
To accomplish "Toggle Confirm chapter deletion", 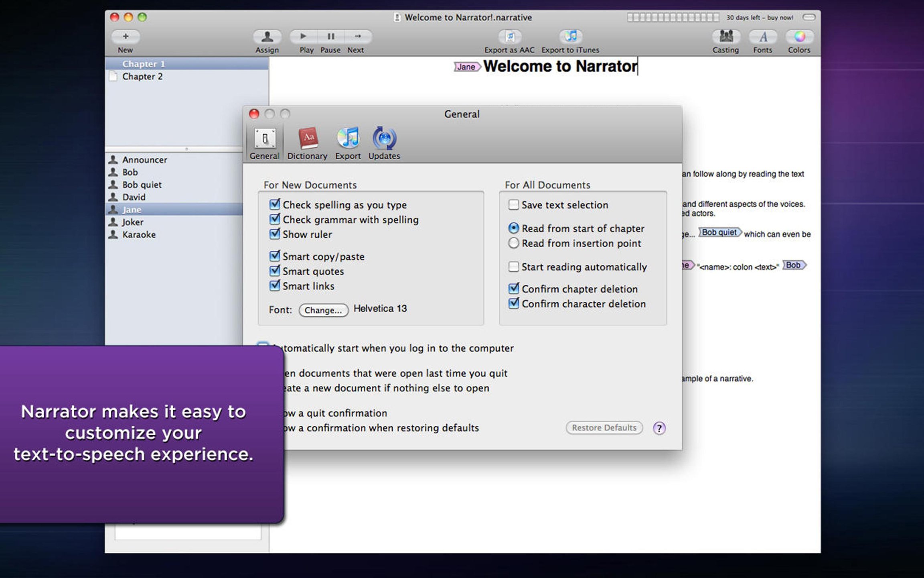I will tap(513, 289).
